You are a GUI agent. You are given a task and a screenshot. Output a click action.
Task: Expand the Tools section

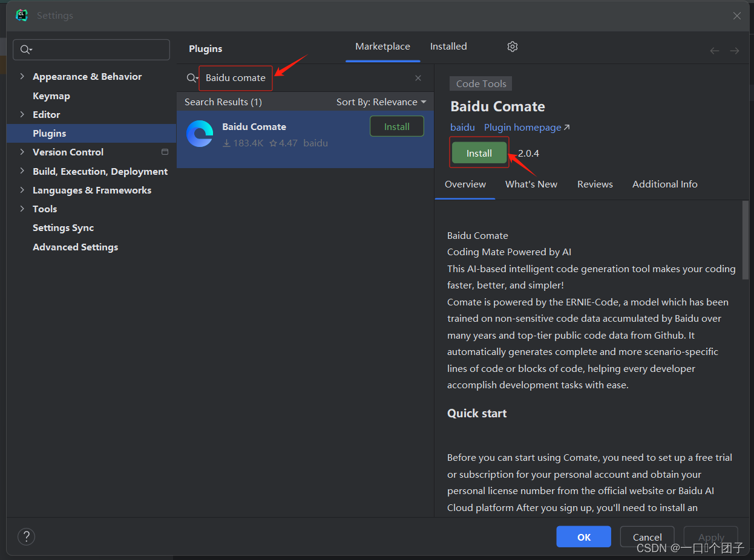[x=22, y=209]
